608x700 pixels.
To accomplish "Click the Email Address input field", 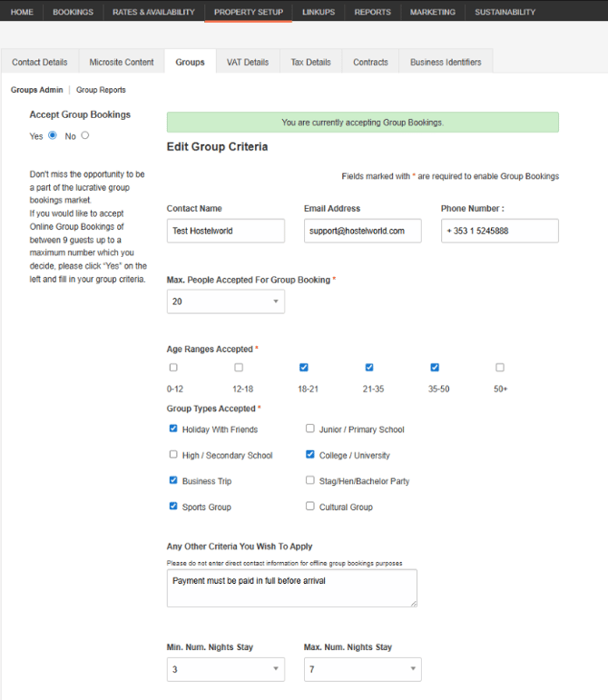I will [362, 231].
